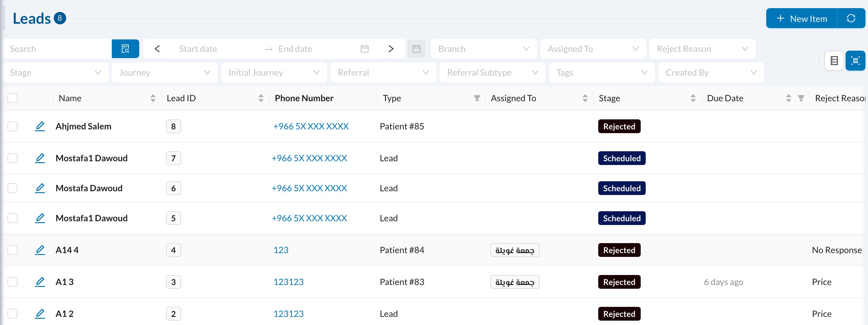Open edit pencil for lead A14 4

(x=40, y=250)
